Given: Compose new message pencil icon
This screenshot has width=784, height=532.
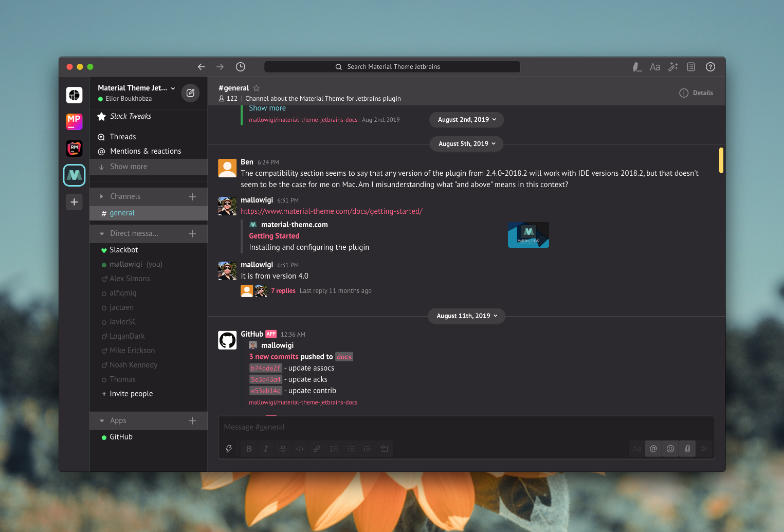Looking at the screenshot, I should pos(190,93).
